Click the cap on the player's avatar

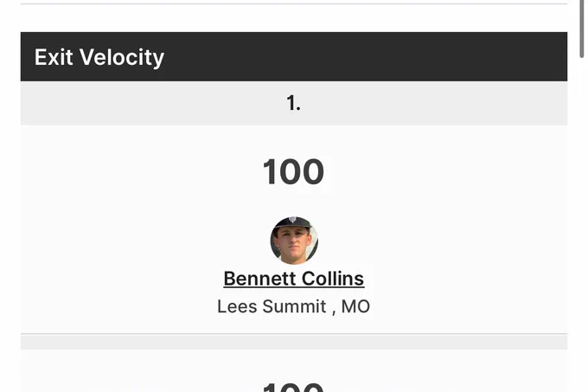(293, 222)
